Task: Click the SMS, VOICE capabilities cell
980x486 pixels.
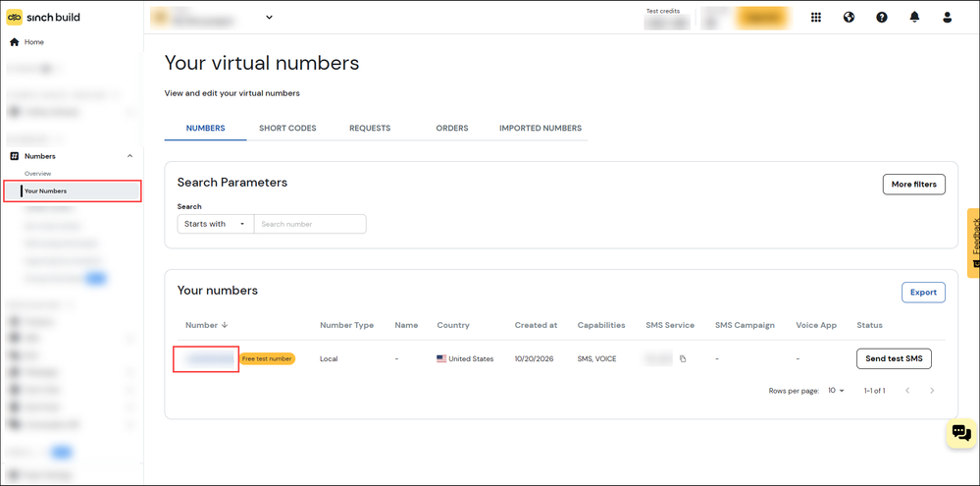Action: click(596, 359)
